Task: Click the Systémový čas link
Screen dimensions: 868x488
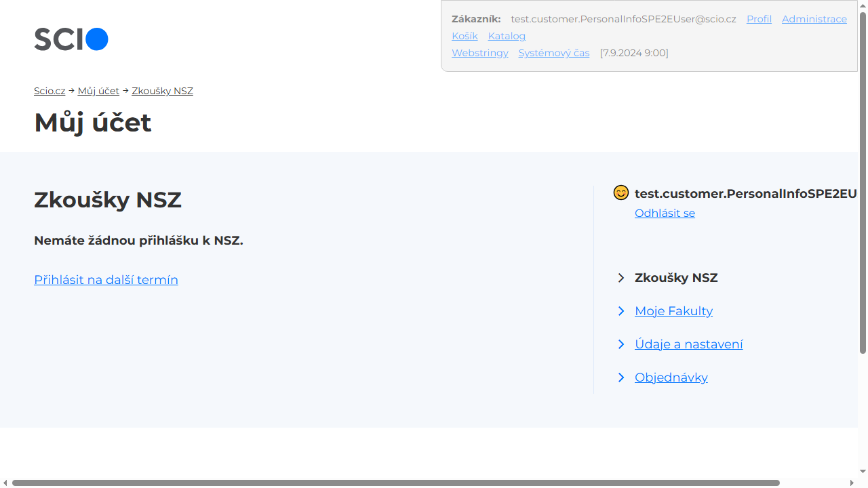Action: (x=554, y=53)
